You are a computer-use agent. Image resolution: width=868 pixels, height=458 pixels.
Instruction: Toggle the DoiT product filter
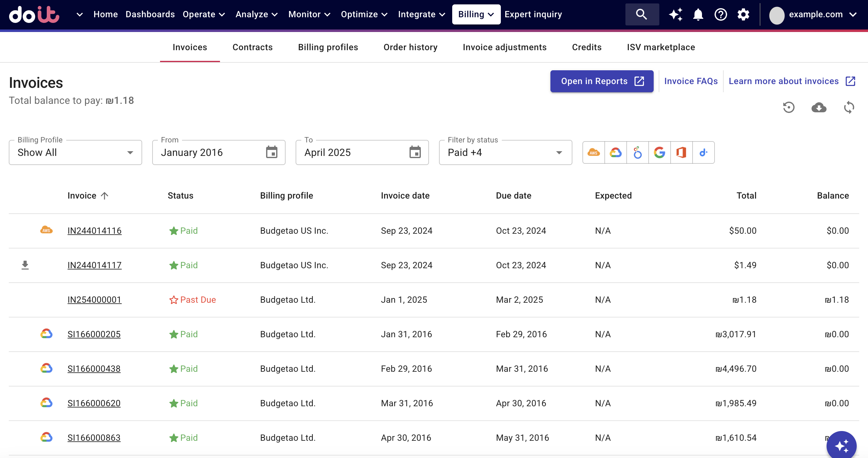click(703, 152)
